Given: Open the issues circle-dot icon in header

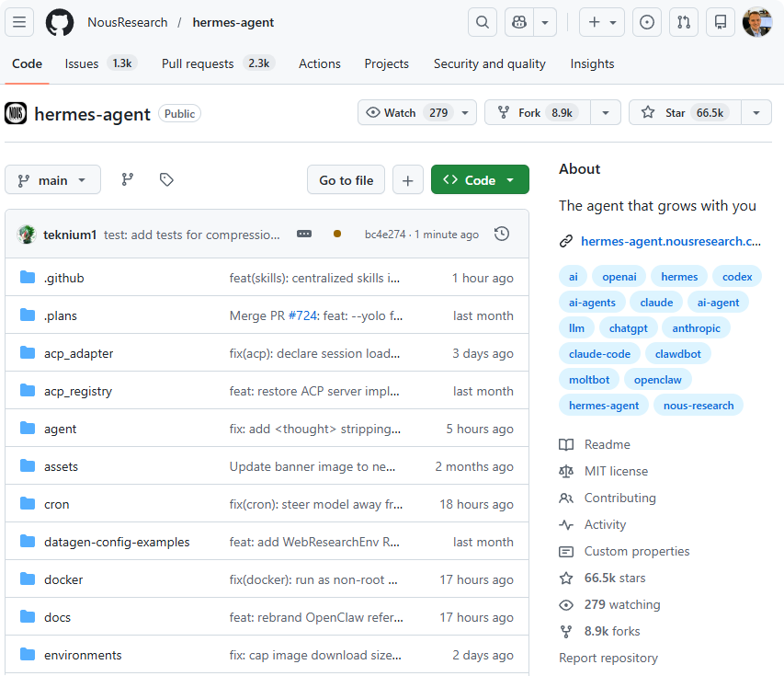Looking at the screenshot, I should tap(647, 22).
